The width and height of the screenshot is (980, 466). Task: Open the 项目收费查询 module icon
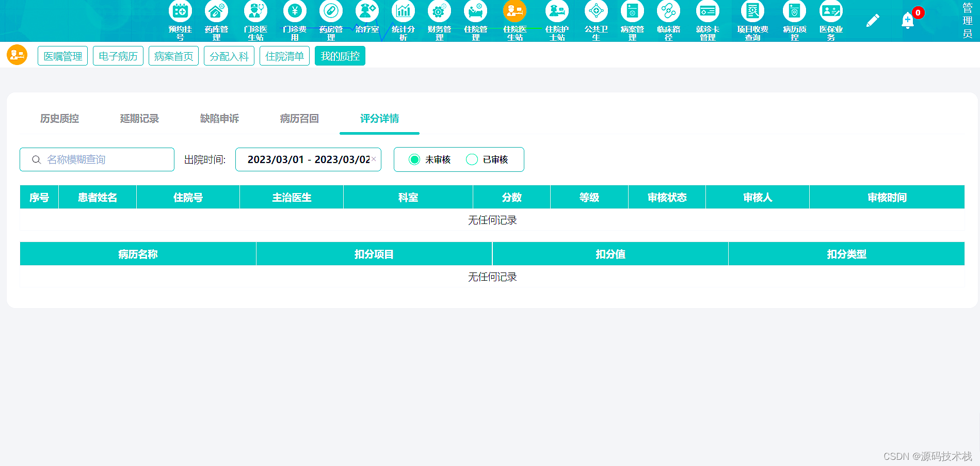click(752, 11)
